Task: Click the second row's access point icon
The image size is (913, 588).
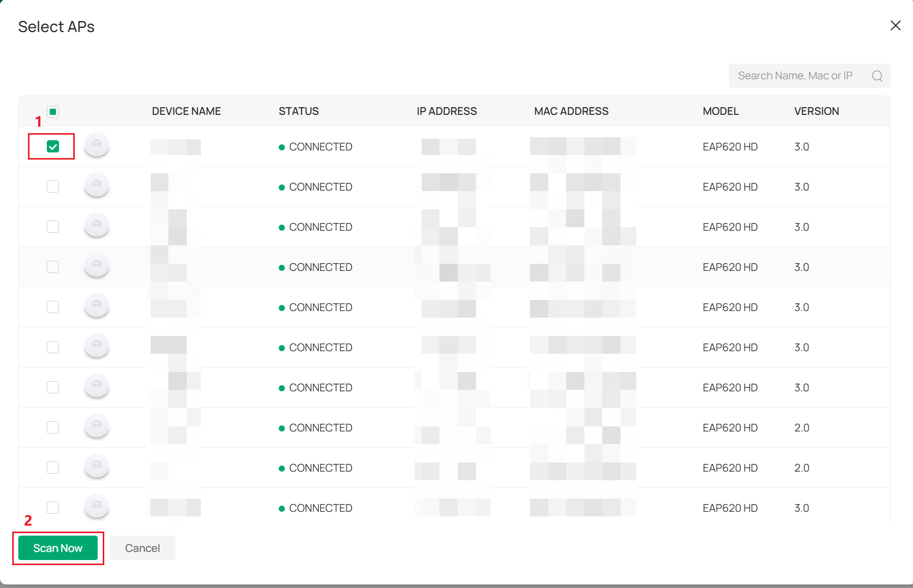Action: pyautogui.click(x=97, y=185)
